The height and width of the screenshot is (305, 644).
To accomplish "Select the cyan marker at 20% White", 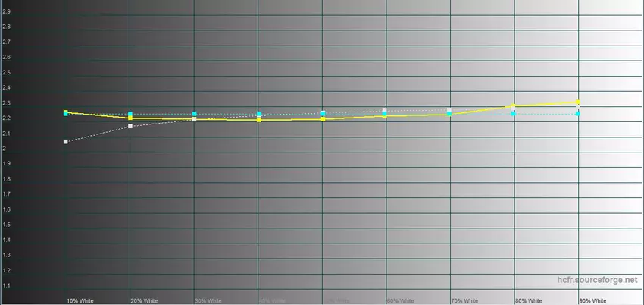I will [130, 114].
